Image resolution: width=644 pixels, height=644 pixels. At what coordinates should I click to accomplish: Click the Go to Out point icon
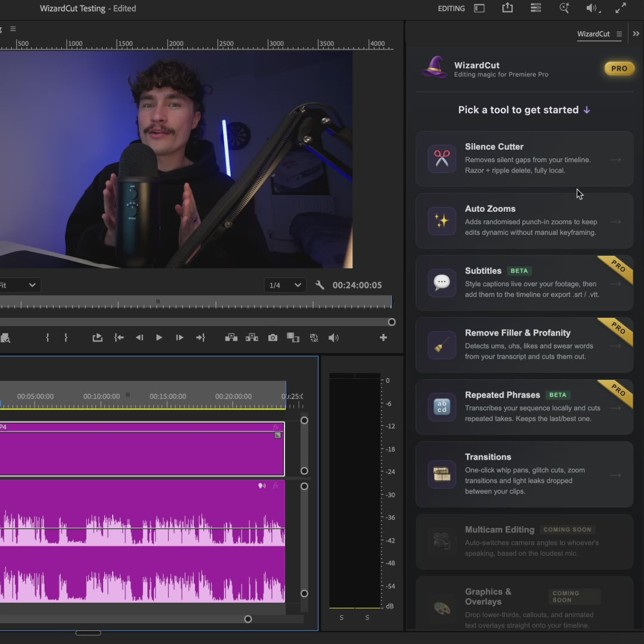200,338
